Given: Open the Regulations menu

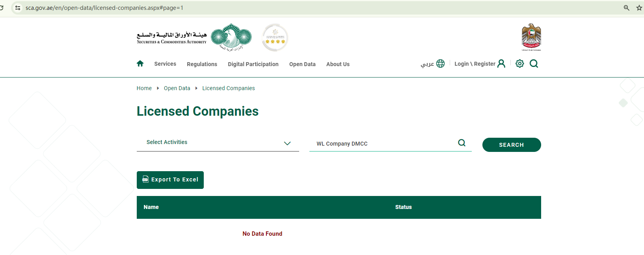Looking at the screenshot, I should (202, 64).
